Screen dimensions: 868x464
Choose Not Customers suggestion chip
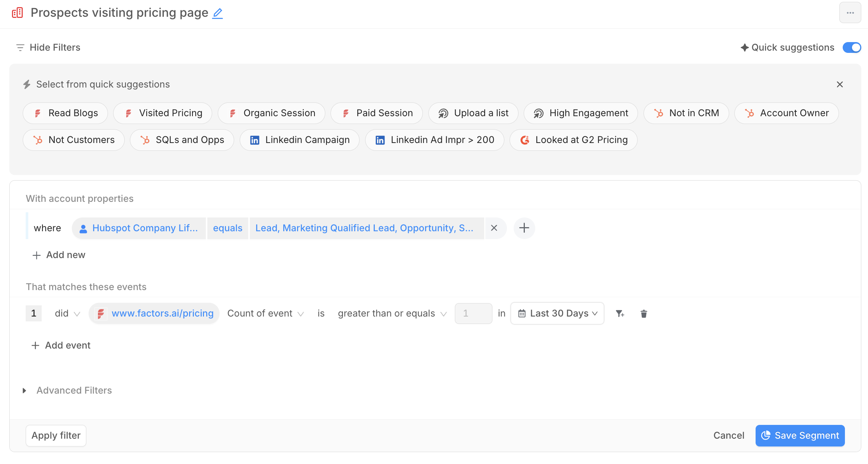click(x=74, y=140)
